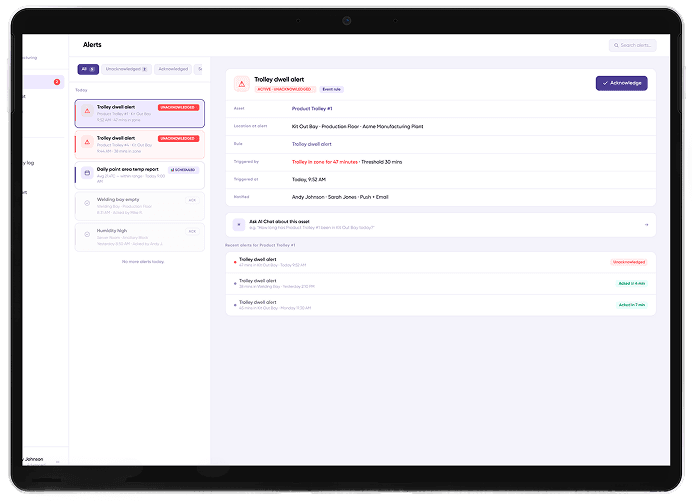This screenshot has height=504, width=692.
Task: Click ACK badge on Welding bay empty card
Action: click(192, 200)
